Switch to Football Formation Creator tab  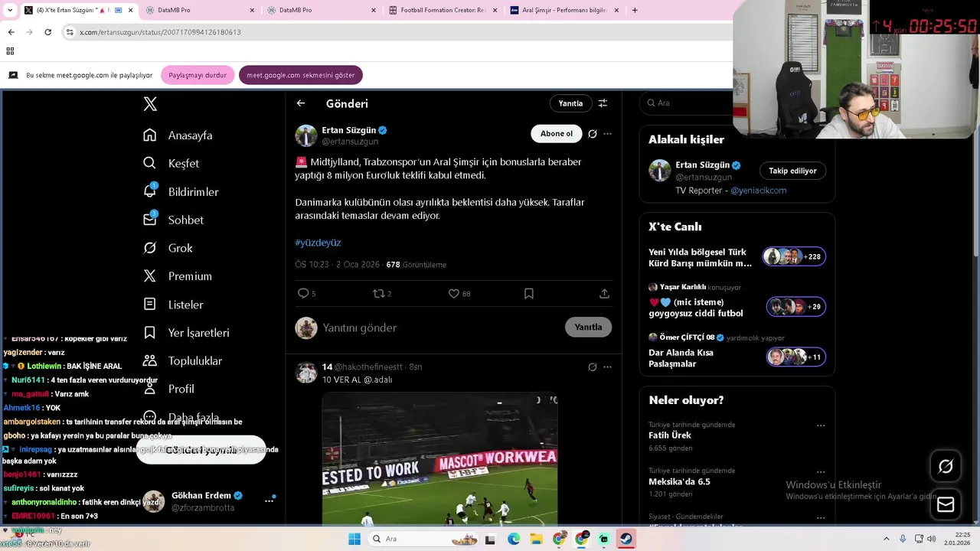pos(443,10)
